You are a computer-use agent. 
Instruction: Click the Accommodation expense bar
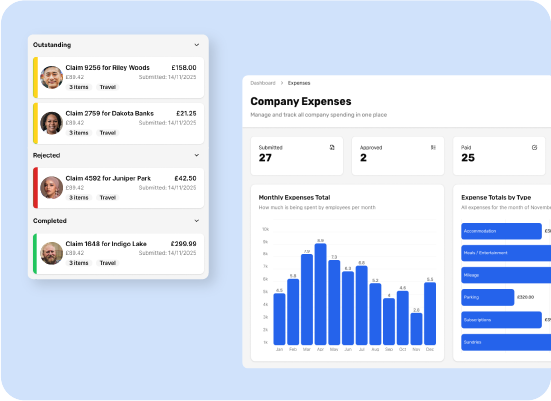tap(501, 231)
